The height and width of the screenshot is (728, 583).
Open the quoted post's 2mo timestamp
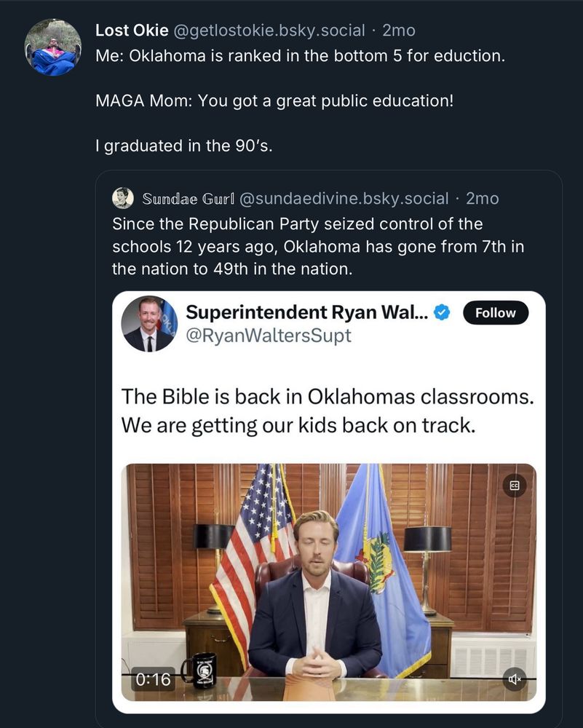(x=482, y=198)
